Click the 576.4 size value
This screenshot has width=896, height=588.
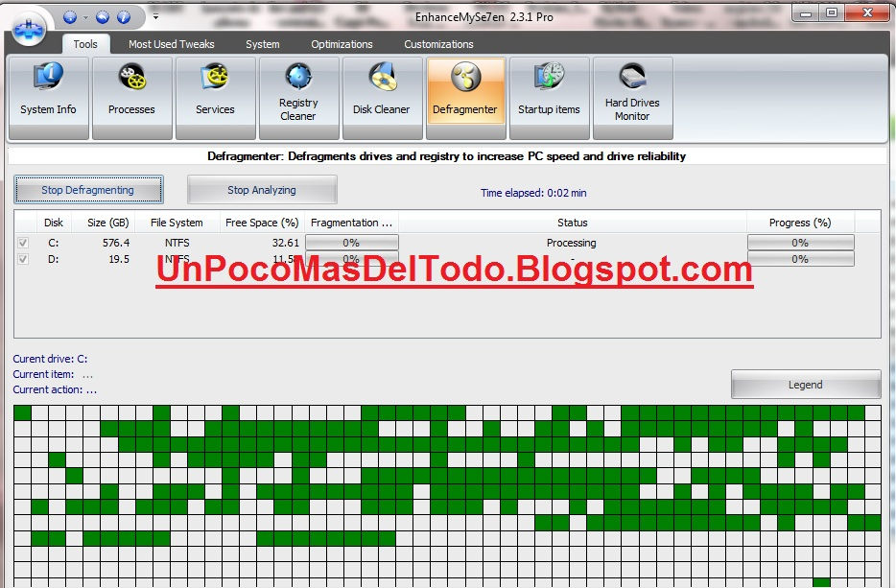(116, 243)
